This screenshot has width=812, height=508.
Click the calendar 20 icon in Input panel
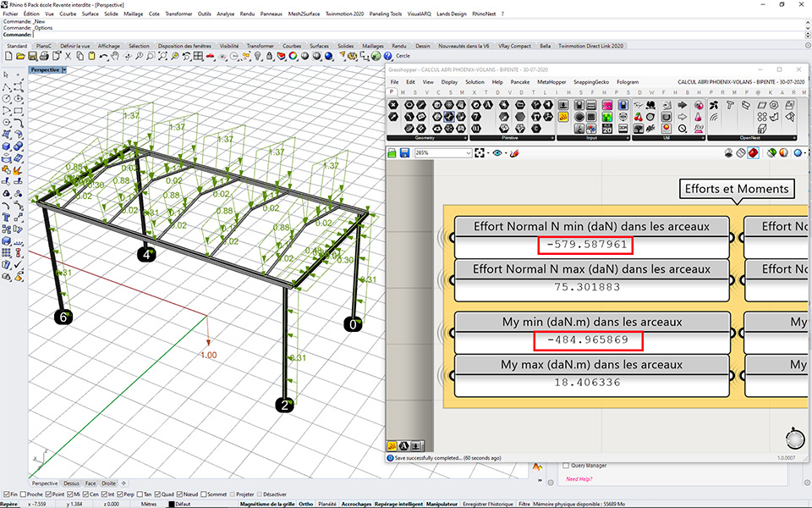click(607, 128)
